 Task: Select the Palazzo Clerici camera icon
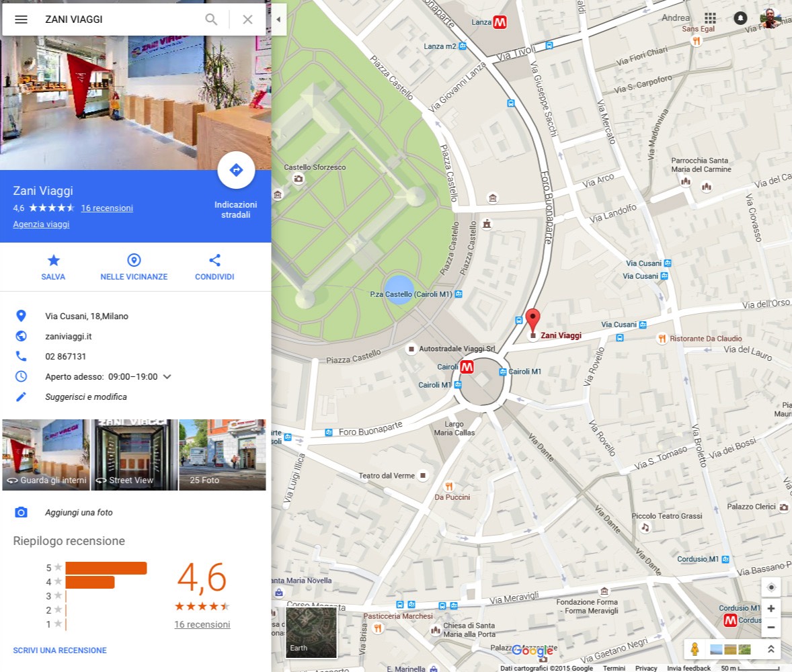point(783,507)
